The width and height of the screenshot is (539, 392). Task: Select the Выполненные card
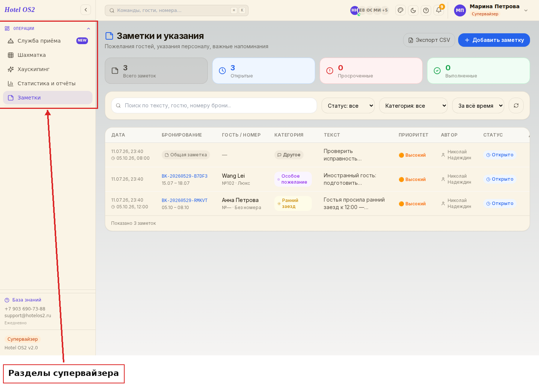tap(478, 71)
